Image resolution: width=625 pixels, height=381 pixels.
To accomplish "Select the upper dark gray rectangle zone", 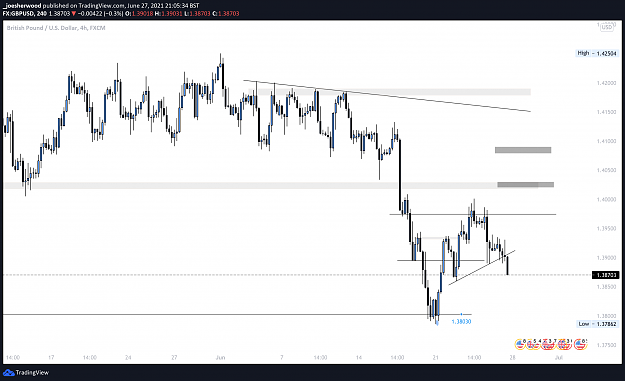I will 523,150.
